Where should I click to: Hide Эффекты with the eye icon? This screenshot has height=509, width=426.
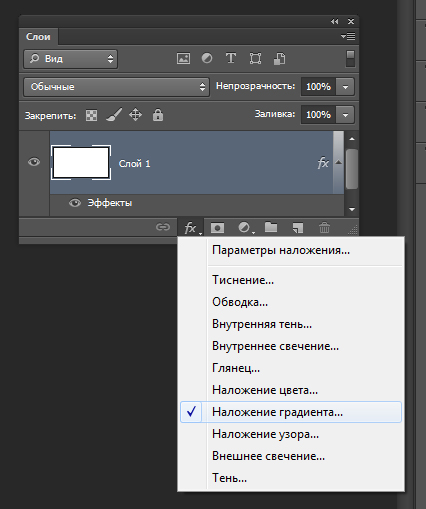75,203
